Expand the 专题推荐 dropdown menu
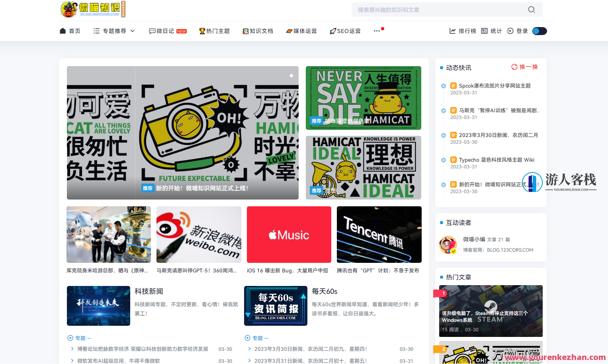This screenshot has width=608, height=364. tap(133, 31)
